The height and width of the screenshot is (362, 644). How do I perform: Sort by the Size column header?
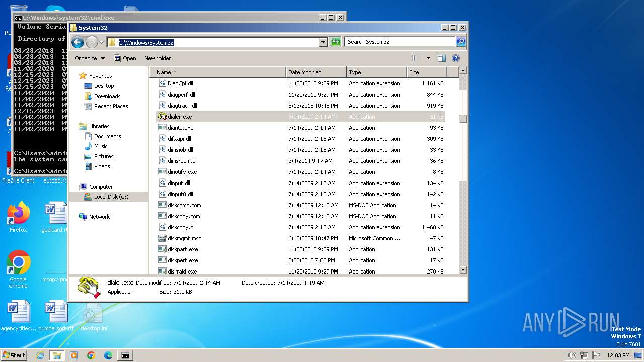pyautogui.click(x=426, y=72)
